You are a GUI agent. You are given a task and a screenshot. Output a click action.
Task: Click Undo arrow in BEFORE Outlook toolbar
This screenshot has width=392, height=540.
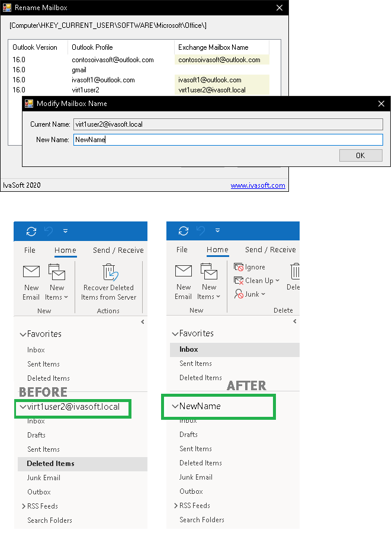tap(49, 231)
